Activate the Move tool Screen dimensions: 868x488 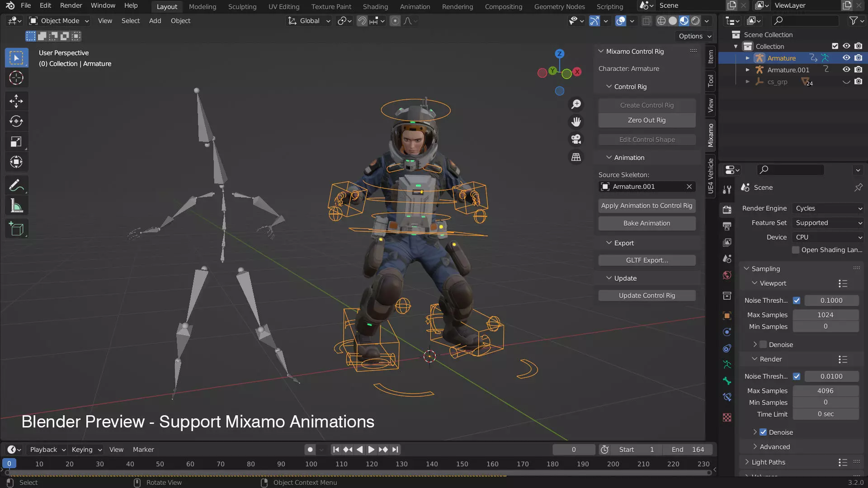(x=16, y=101)
